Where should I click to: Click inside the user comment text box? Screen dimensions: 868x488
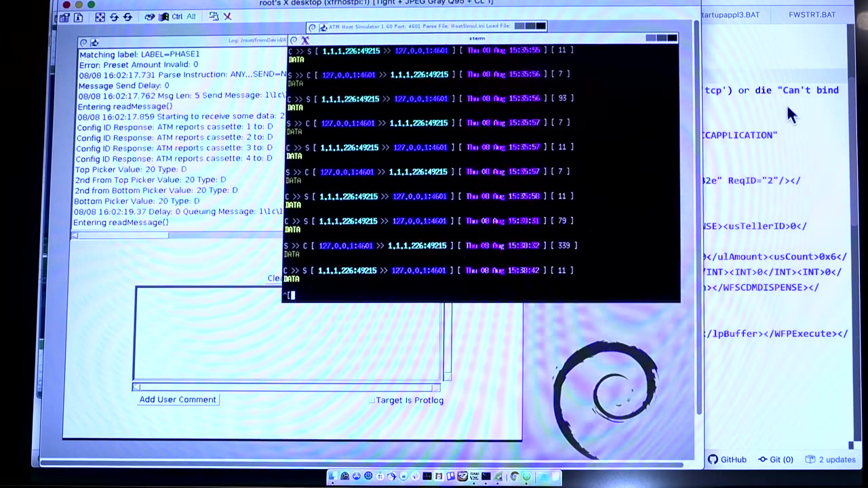tap(288, 333)
